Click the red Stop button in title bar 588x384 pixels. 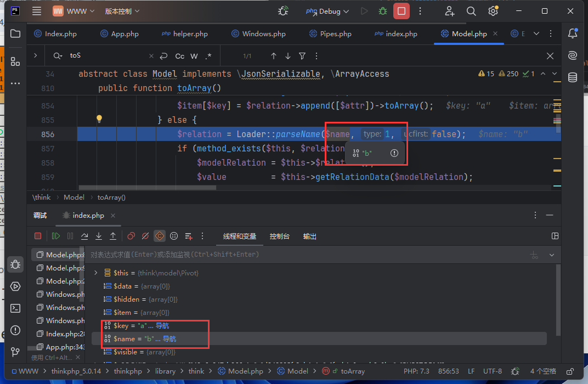tap(402, 11)
